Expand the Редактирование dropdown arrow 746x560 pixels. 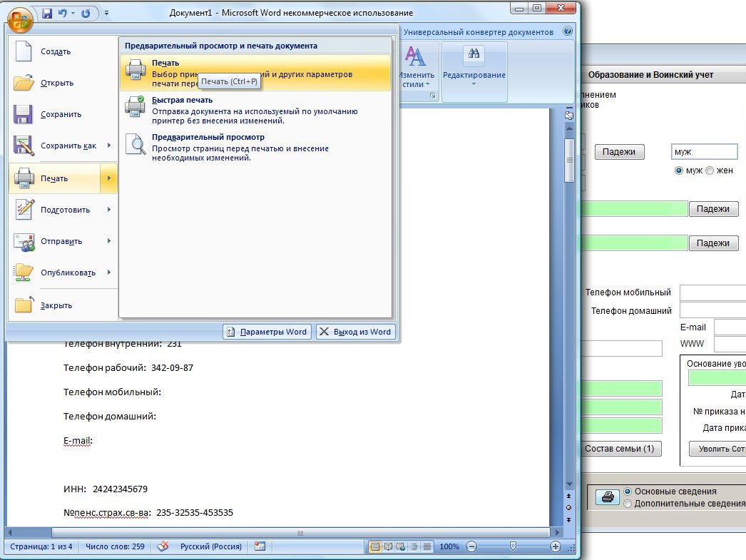coord(474,84)
